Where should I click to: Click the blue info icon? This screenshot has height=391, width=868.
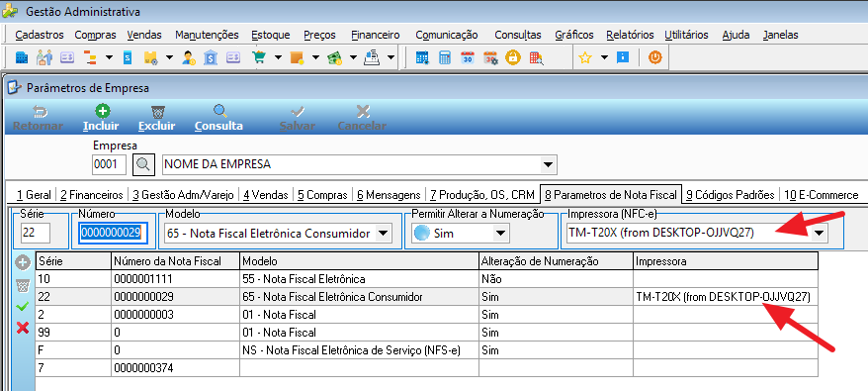tap(623, 57)
